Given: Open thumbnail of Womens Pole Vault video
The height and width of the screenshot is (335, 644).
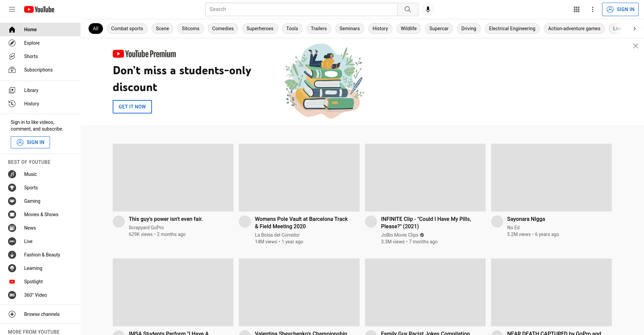Looking at the screenshot, I should click(299, 178).
